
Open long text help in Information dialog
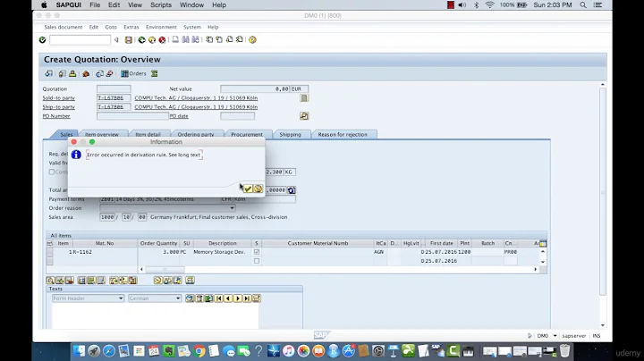pos(258,189)
